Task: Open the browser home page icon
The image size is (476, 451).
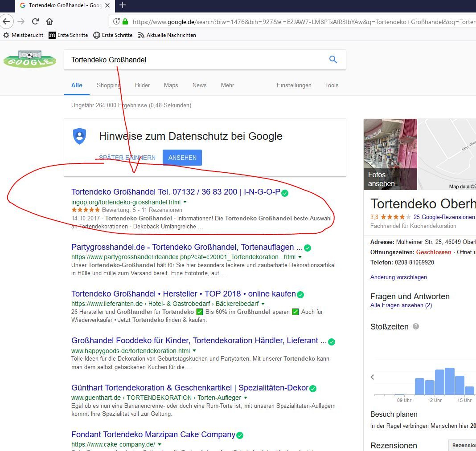Action: [x=49, y=21]
